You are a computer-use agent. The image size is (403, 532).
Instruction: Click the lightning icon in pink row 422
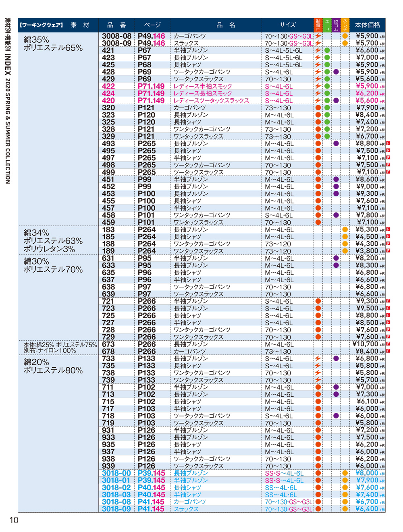coord(318,86)
